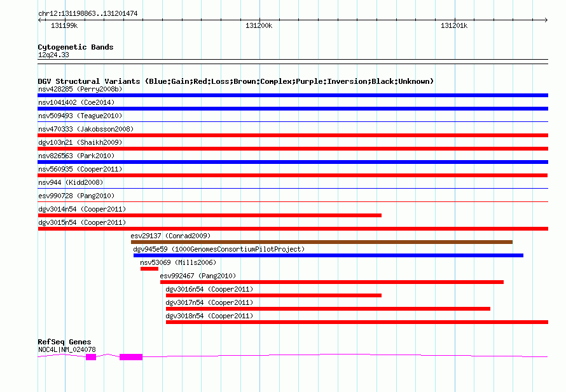Click the nsv509493 (Teague2010) label
Viewport: 566px width, 392px height.
[80, 116]
